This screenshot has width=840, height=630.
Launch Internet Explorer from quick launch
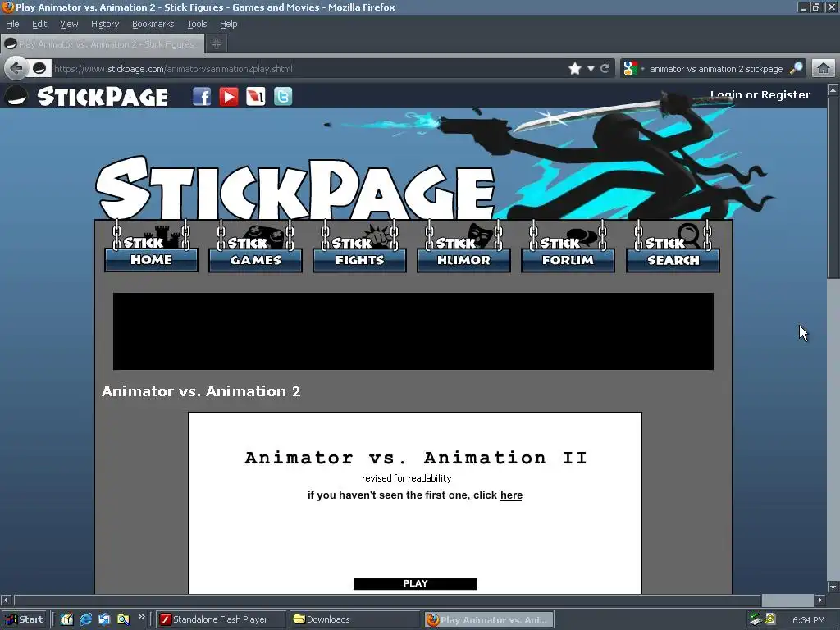point(85,619)
